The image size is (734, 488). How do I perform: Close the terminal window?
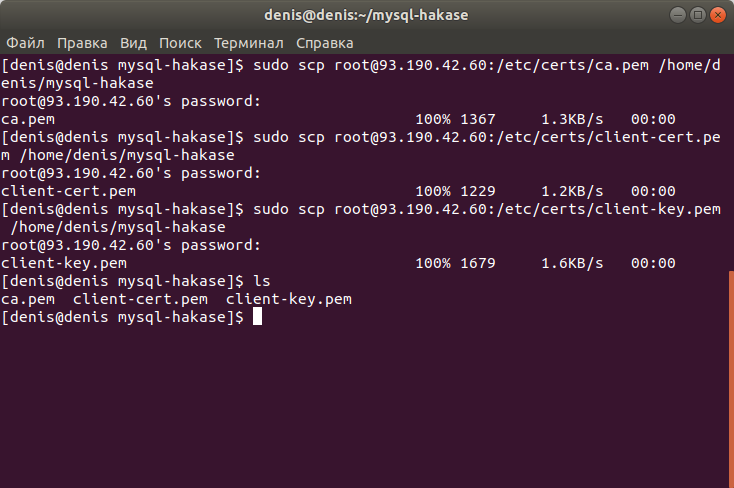(x=718, y=15)
